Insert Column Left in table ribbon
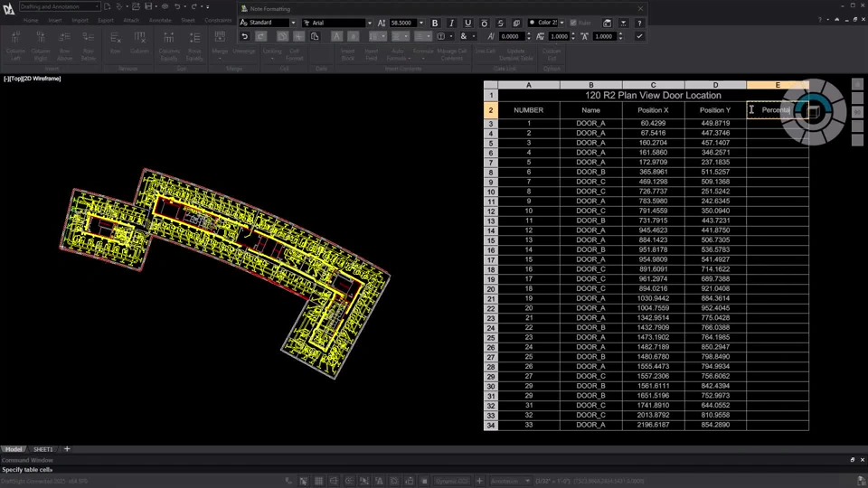The width and height of the screenshot is (868, 488). click(15, 45)
